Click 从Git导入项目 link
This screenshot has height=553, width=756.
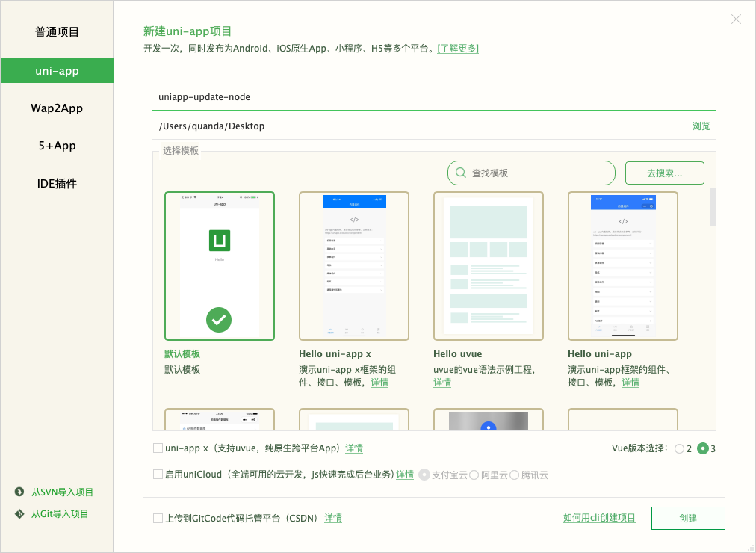tap(60, 514)
